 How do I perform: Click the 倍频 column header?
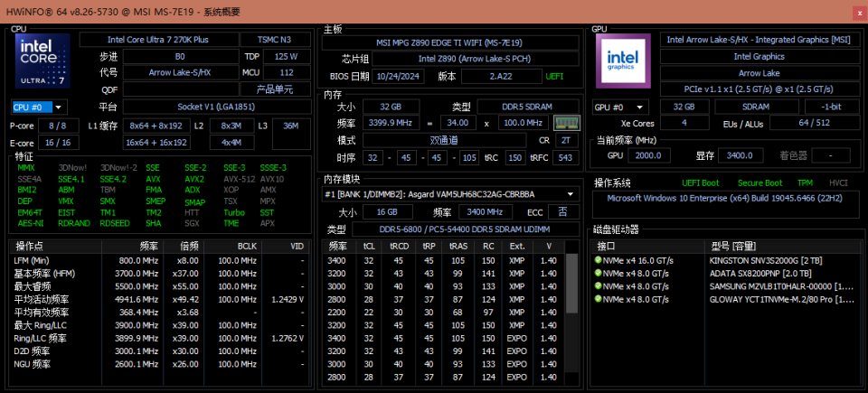coord(189,247)
